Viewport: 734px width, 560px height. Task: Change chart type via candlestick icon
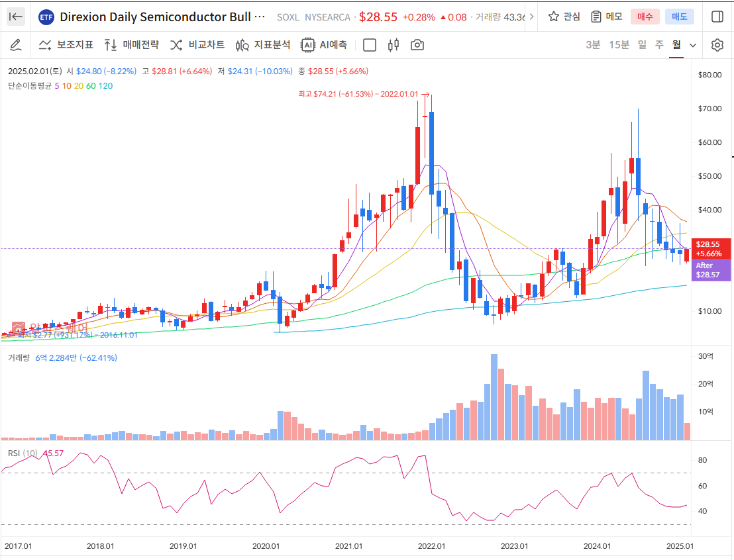[393, 45]
